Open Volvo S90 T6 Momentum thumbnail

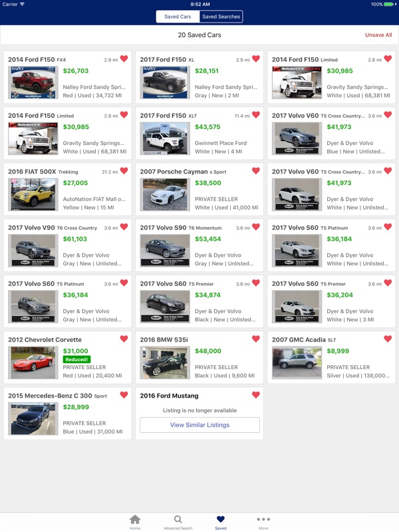point(165,251)
